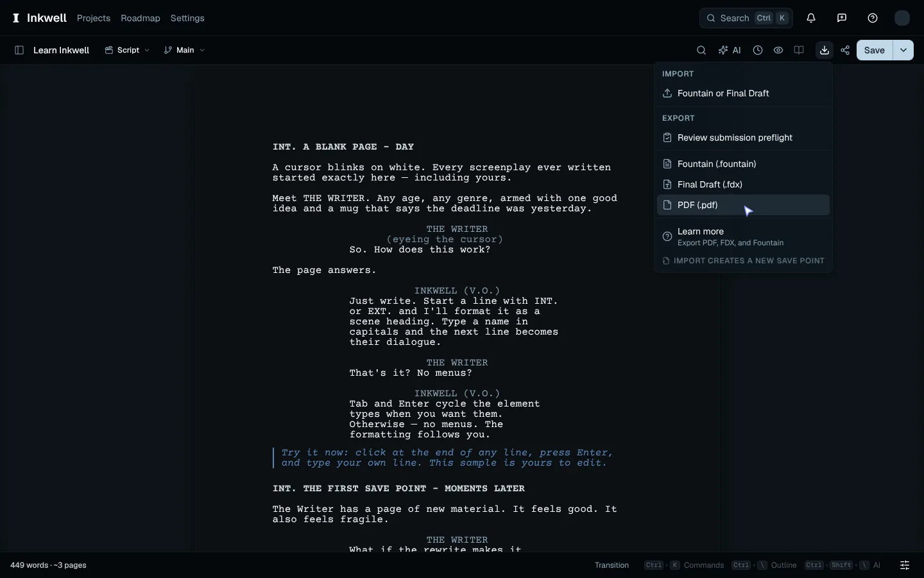Click the parenthetical '(eyeing the cursor)'
The image size is (924, 578).
445,240
